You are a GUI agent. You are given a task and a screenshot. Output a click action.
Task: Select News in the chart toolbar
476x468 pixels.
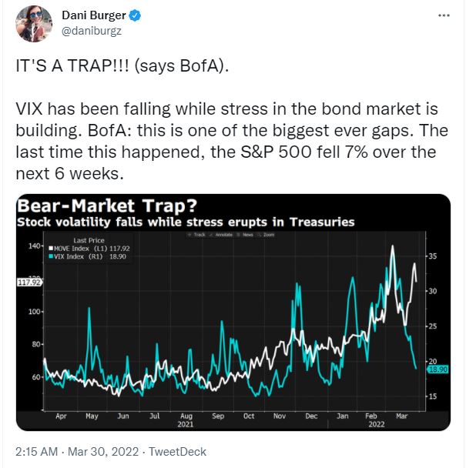[250, 233]
